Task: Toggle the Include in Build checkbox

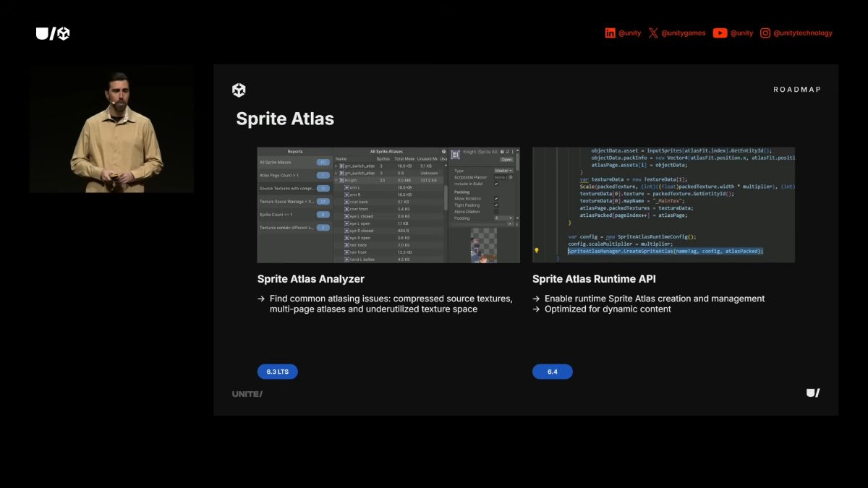Action: 496,184
